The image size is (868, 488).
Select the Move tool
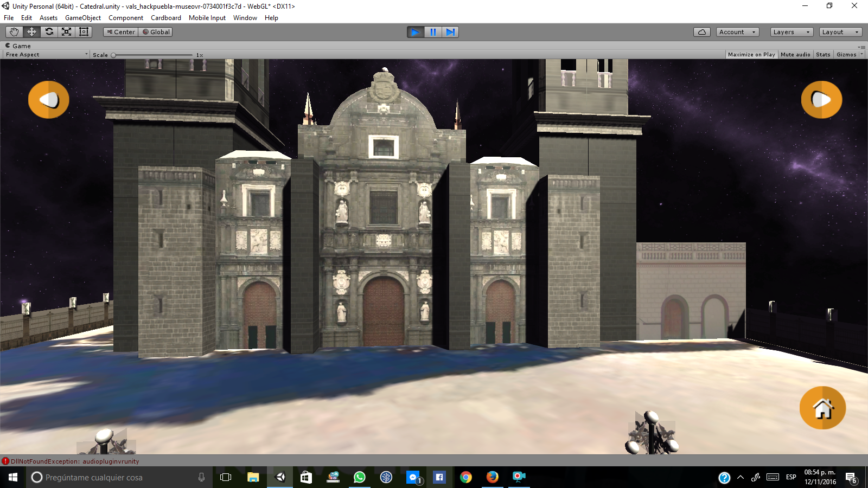point(31,32)
